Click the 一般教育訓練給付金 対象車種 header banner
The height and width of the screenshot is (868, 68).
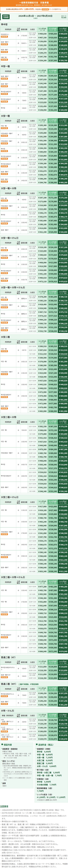pos(34,3)
